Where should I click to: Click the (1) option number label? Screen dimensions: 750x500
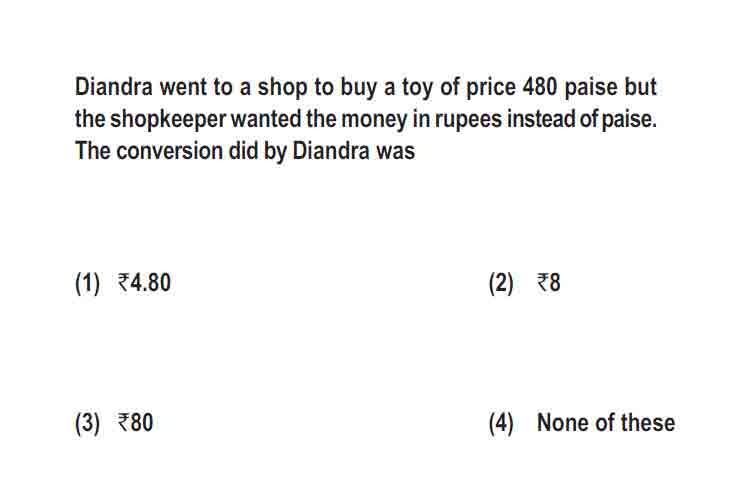tap(88, 283)
